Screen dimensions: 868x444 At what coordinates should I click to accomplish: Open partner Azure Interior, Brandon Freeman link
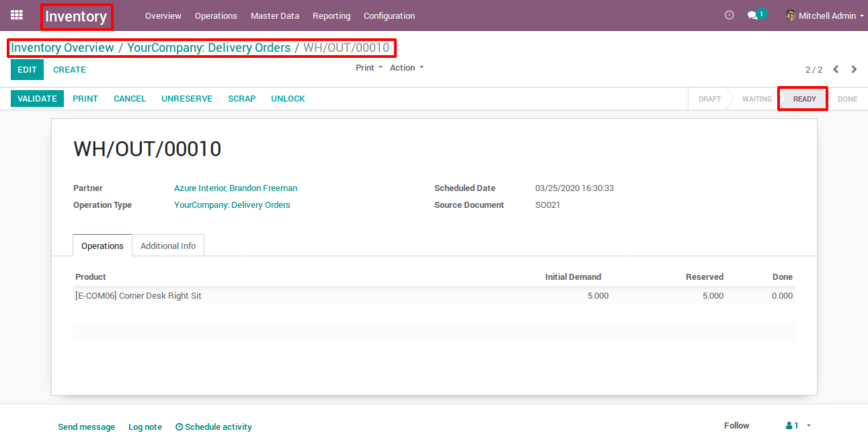tap(235, 188)
